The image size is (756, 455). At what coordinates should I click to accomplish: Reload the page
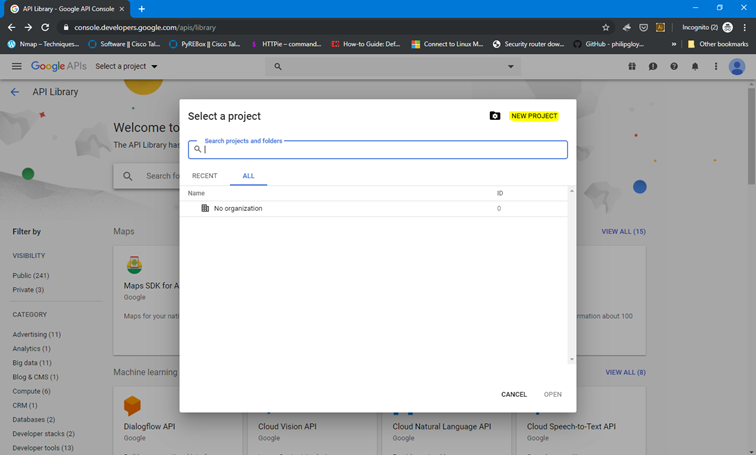pos(45,27)
